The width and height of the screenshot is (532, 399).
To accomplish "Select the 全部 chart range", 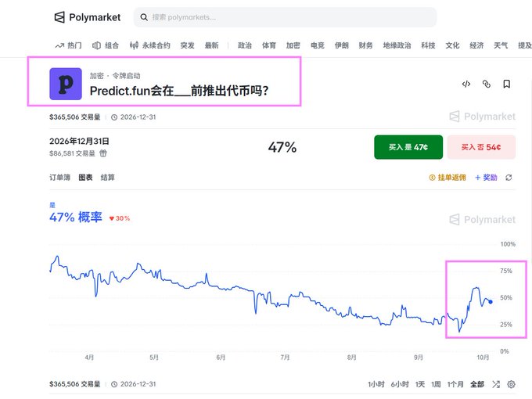I will pyautogui.click(x=477, y=384).
